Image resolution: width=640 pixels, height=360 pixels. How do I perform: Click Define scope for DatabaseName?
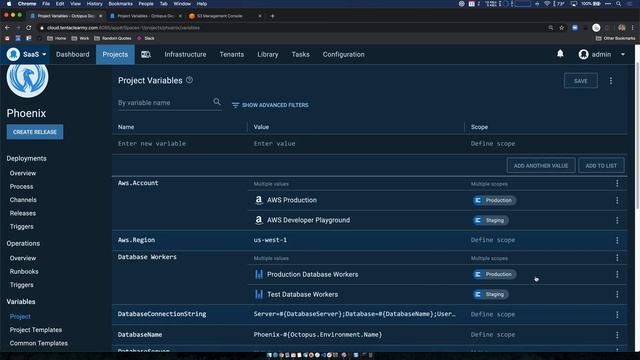point(493,335)
